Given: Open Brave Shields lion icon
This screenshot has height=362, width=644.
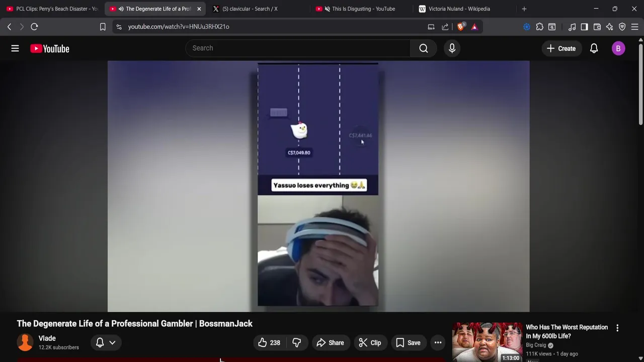Looking at the screenshot, I should (x=460, y=27).
